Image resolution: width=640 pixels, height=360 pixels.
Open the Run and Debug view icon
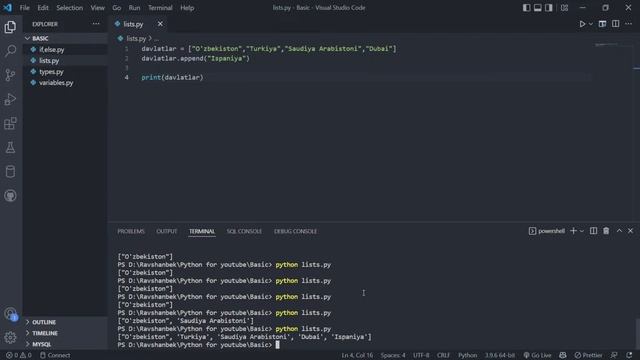tap(10, 99)
